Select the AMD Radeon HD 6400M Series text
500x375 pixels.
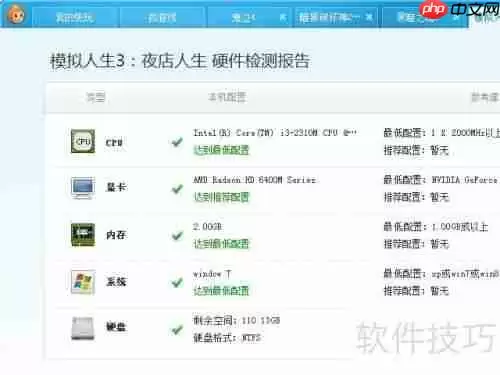[x=254, y=180]
